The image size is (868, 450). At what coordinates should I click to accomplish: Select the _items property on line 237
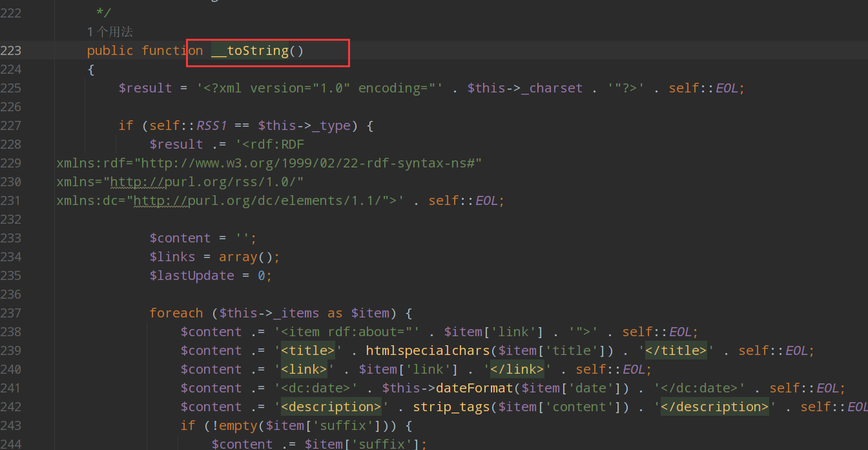296,313
